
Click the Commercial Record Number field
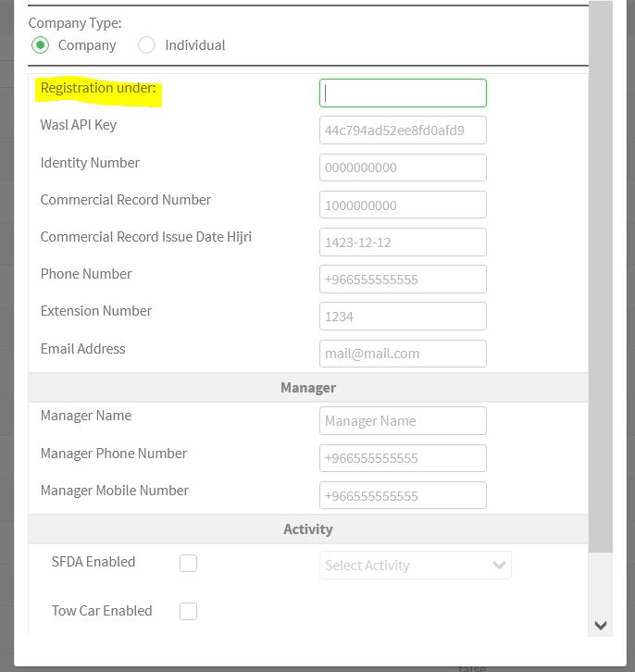pos(403,205)
